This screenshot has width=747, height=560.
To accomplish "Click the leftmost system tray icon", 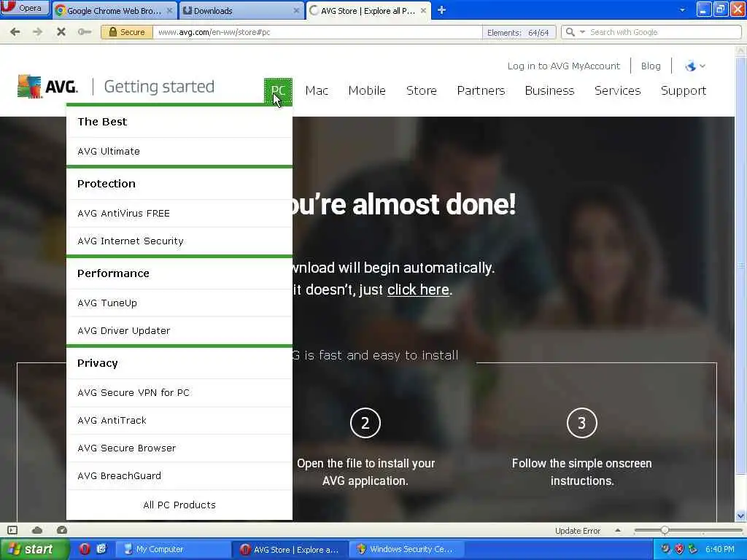I will 665,549.
